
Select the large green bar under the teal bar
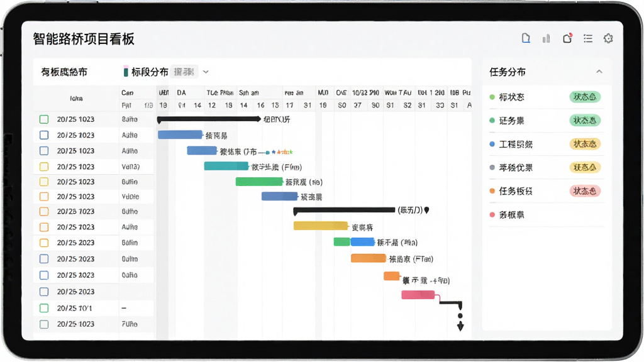259,182
